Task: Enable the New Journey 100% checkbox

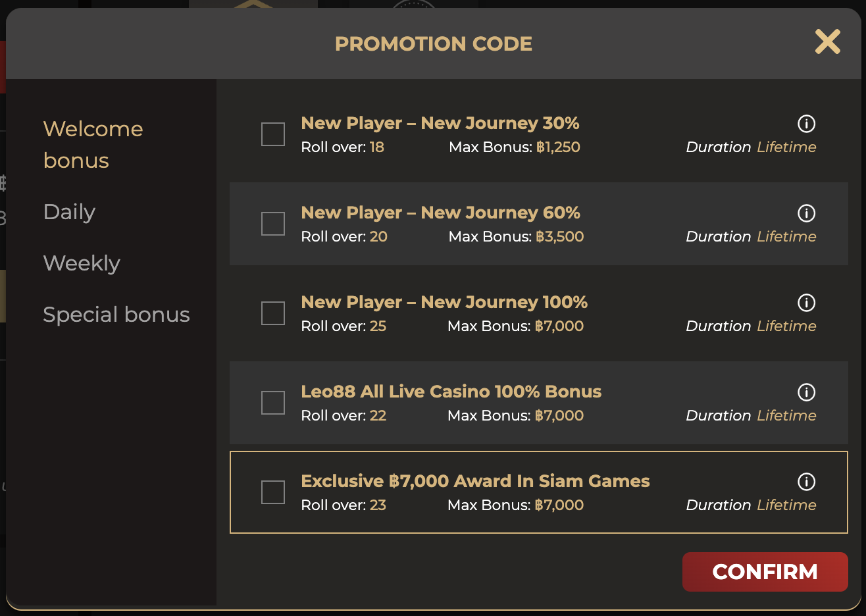Action: point(273,313)
